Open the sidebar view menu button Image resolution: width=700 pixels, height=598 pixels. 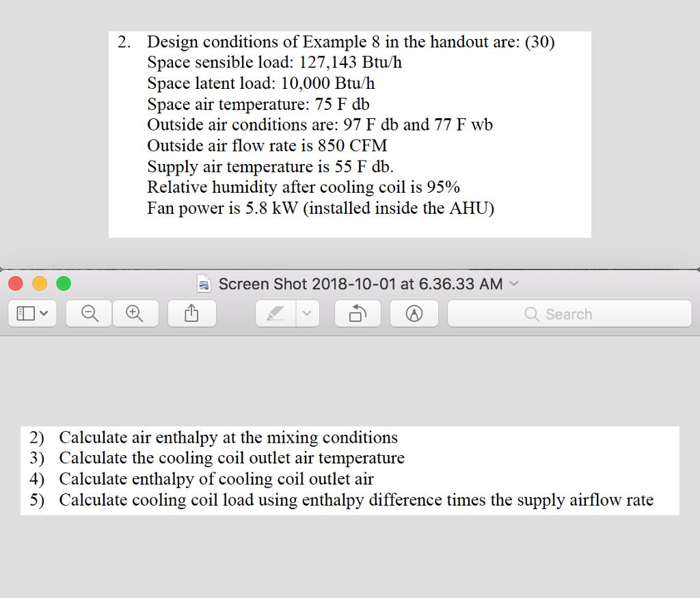click(32, 313)
